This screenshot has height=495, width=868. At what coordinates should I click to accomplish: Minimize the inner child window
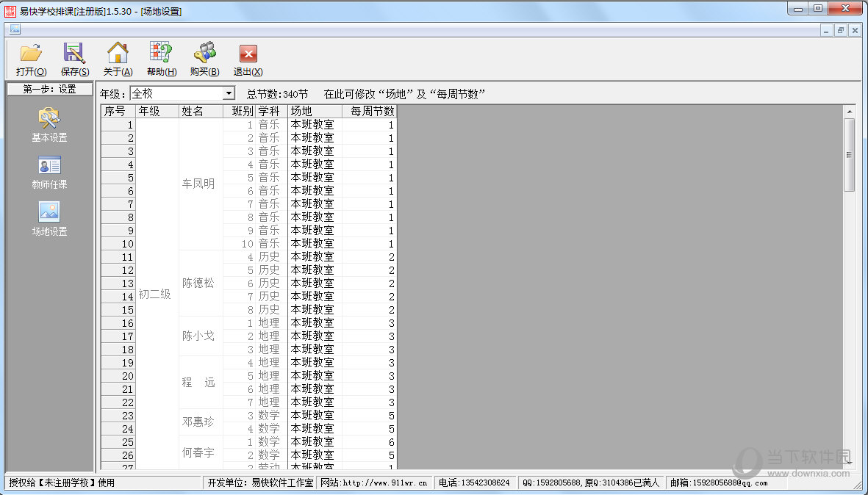pyautogui.click(x=827, y=30)
